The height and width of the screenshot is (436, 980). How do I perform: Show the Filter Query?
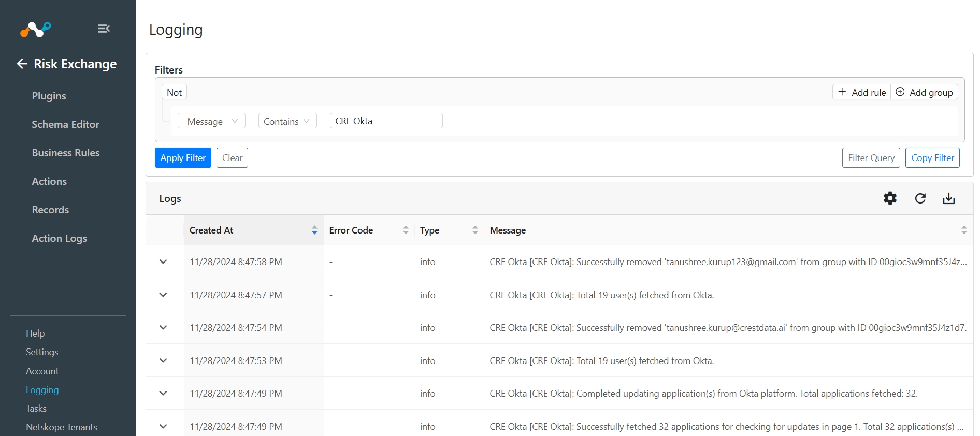pos(871,158)
